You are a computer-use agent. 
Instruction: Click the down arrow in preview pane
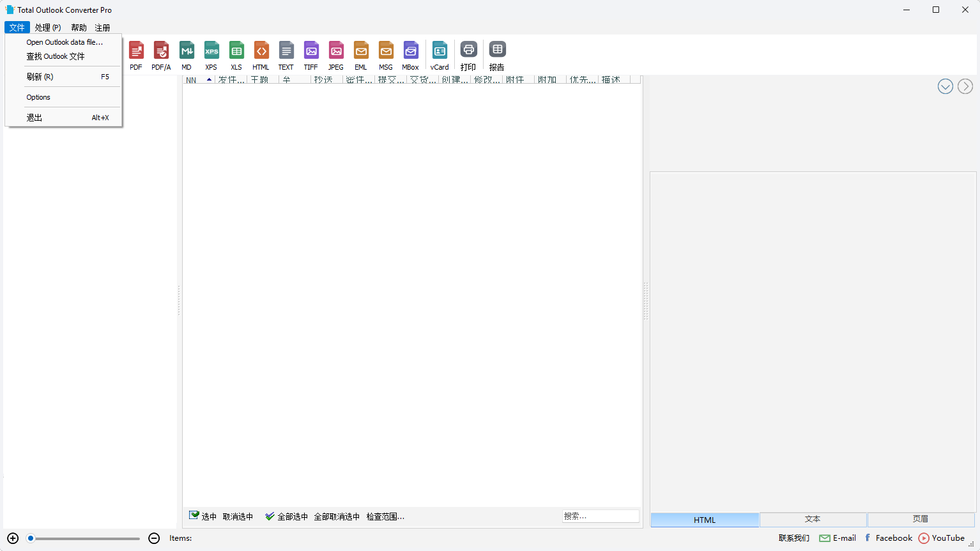pyautogui.click(x=946, y=86)
